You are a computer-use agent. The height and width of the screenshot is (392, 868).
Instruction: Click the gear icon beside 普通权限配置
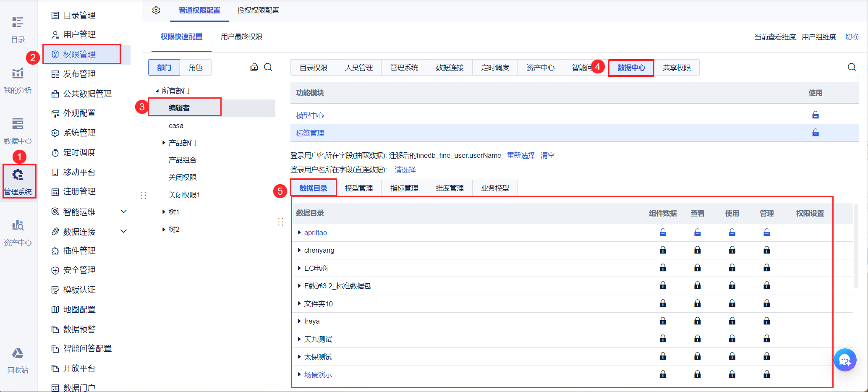point(156,10)
